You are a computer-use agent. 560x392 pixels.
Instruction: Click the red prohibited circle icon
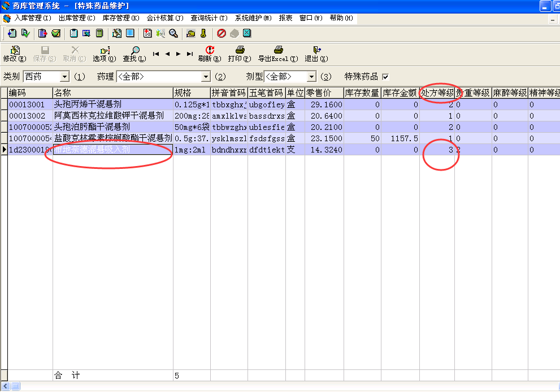click(222, 33)
